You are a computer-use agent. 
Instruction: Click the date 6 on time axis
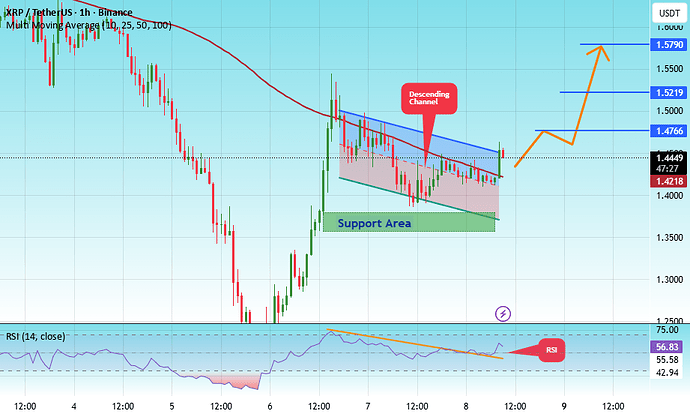pos(270,407)
